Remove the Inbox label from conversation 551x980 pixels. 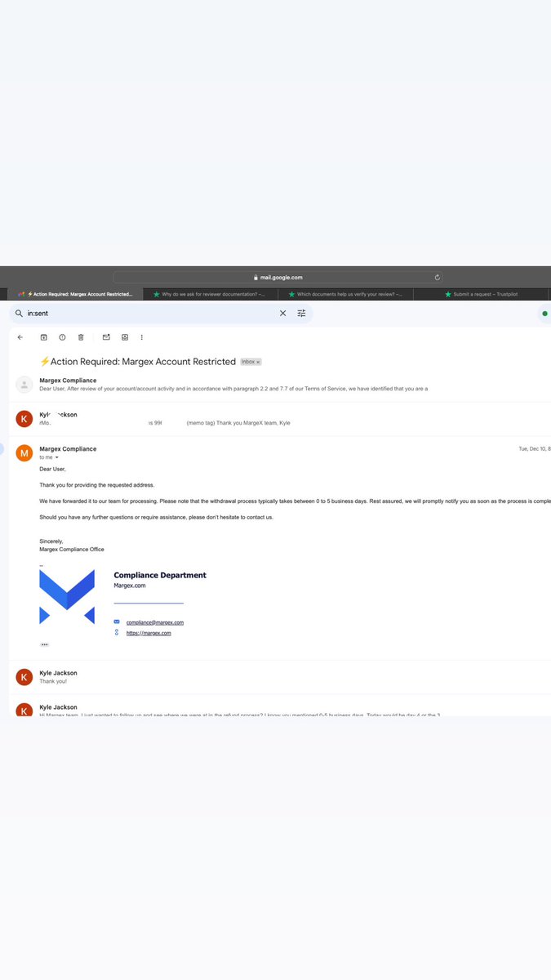coord(258,362)
